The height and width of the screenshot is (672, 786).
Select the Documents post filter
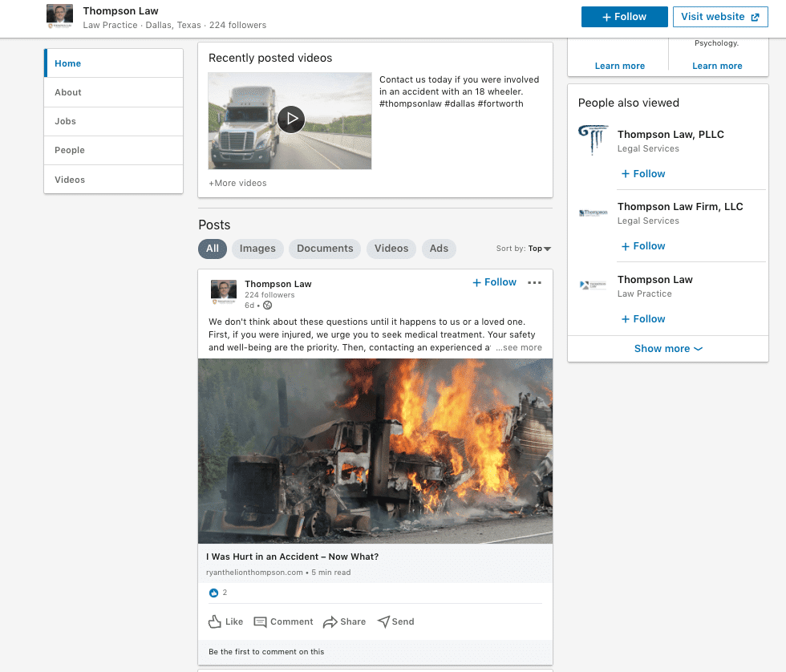(325, 249)
